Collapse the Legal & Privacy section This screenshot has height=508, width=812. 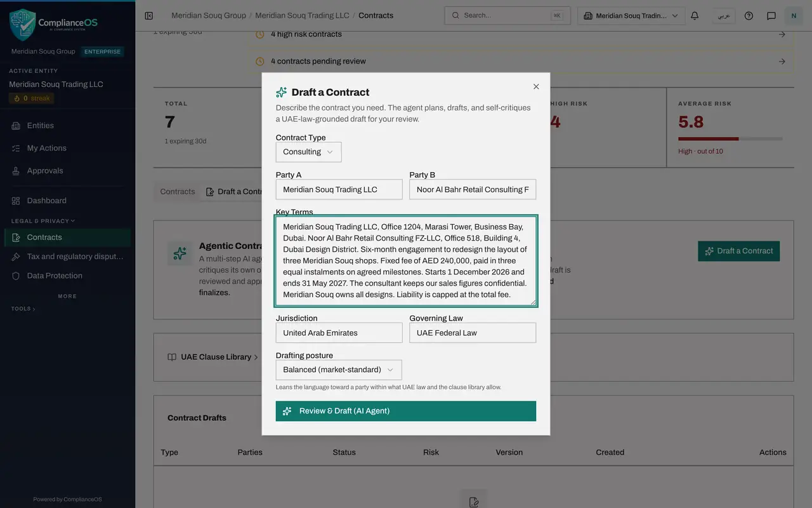click(43, 221)
